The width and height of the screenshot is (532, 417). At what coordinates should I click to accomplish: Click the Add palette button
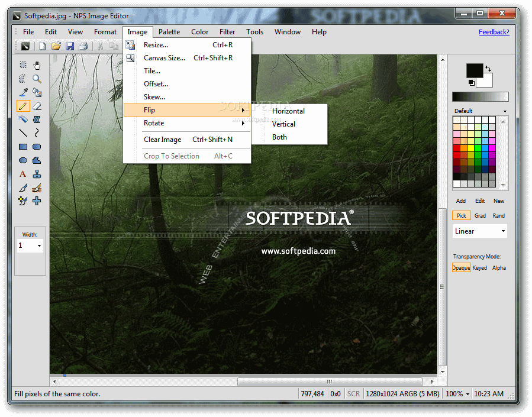pyautogui.click(x=461, y=201)
